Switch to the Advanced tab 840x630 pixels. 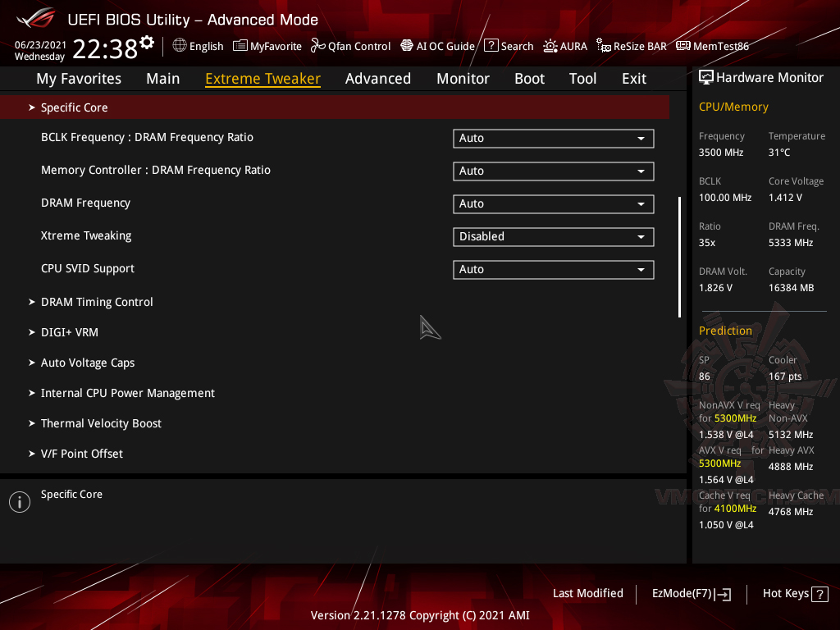point(378,78)
